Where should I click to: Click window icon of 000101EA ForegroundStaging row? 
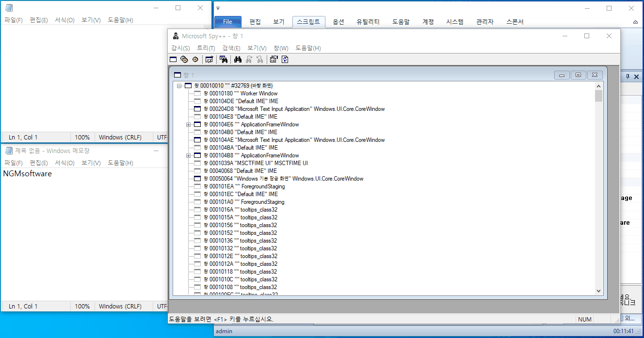197,186
